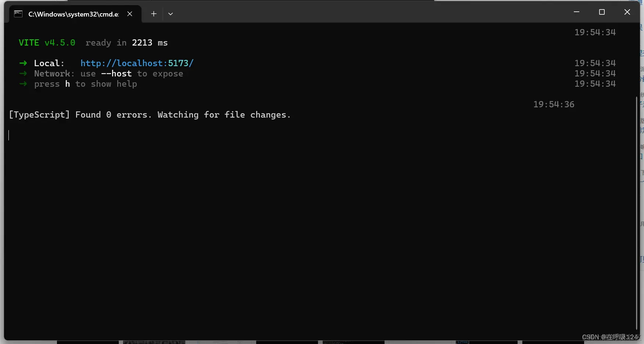644x344 pixels.
Task: Open the http://localhost:5173/ link
Action: pos(137,63)
